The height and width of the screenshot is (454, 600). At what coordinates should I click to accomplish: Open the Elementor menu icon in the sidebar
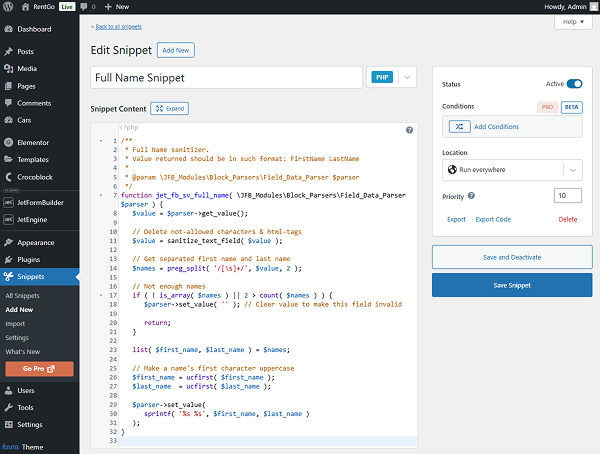coord(9,143)
